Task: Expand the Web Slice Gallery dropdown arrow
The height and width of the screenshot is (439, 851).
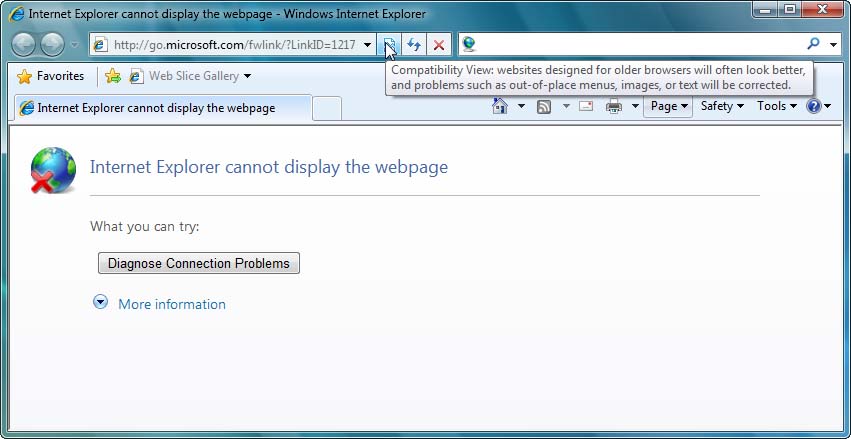Action: [247, 76]
